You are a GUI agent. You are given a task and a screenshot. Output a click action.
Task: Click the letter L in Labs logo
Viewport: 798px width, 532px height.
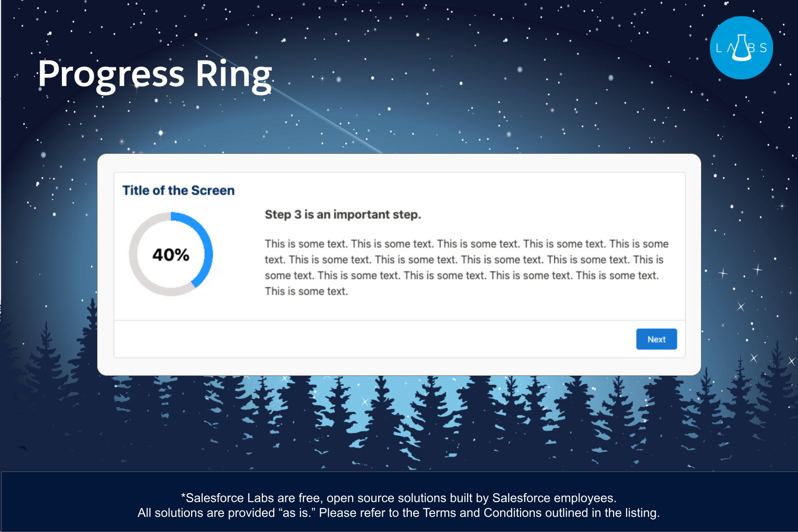tap(719, 48)
